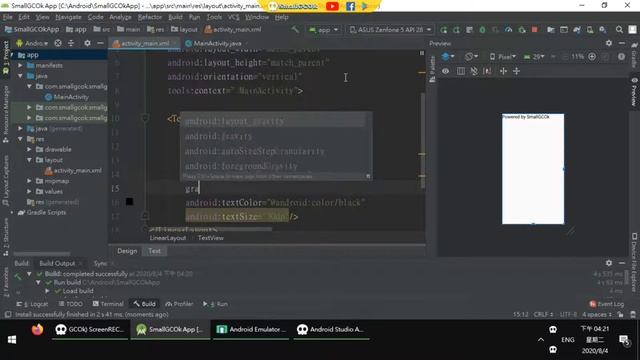
Task: Expand the mipmap folder
Action: point(29,181)
